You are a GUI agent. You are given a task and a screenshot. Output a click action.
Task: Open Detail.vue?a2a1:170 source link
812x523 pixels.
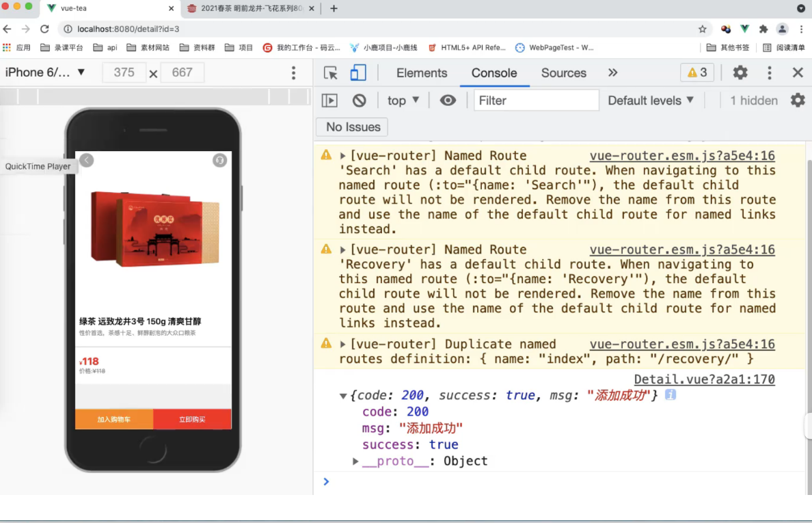pyautogui.click(x=704, y=379)
